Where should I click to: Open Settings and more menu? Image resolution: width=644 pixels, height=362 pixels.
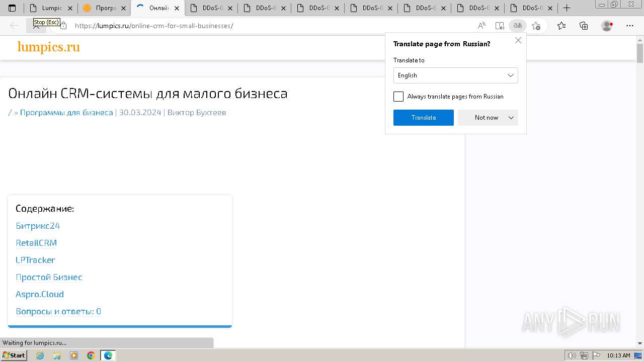click(x=630, y=26)
